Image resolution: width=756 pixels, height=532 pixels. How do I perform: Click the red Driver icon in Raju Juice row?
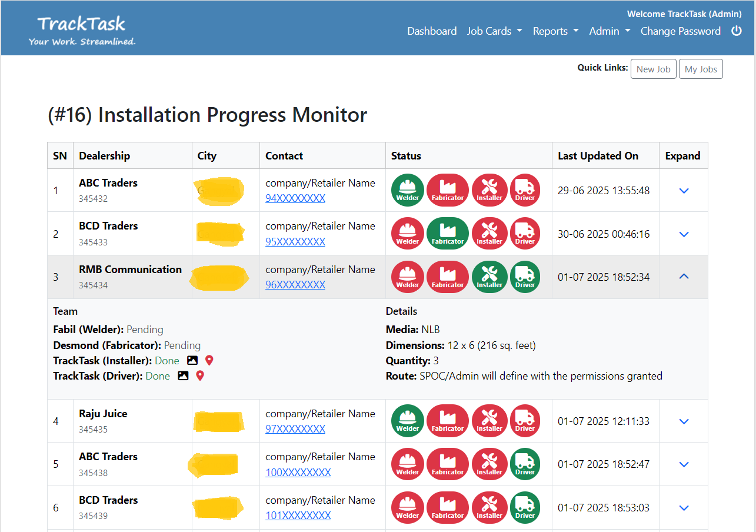coord(525,421)
